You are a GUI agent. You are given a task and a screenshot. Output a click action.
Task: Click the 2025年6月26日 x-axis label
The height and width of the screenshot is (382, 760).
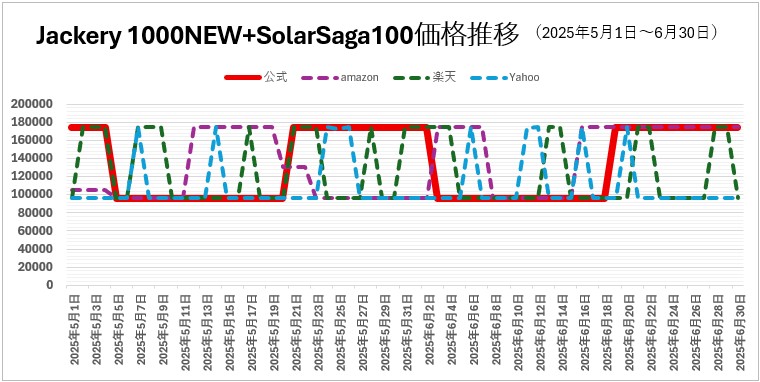pyautogui.click(x=697, y=333)
